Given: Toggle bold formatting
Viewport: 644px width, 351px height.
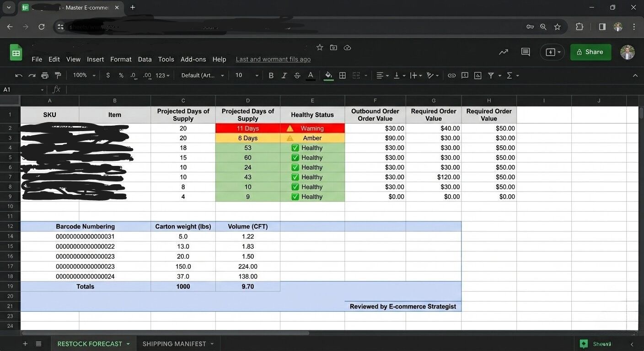Looking at the screenshot, I should [271, 75].
